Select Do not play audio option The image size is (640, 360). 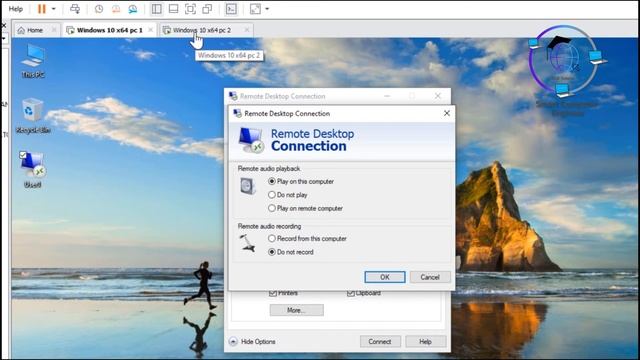click(288, 195)
